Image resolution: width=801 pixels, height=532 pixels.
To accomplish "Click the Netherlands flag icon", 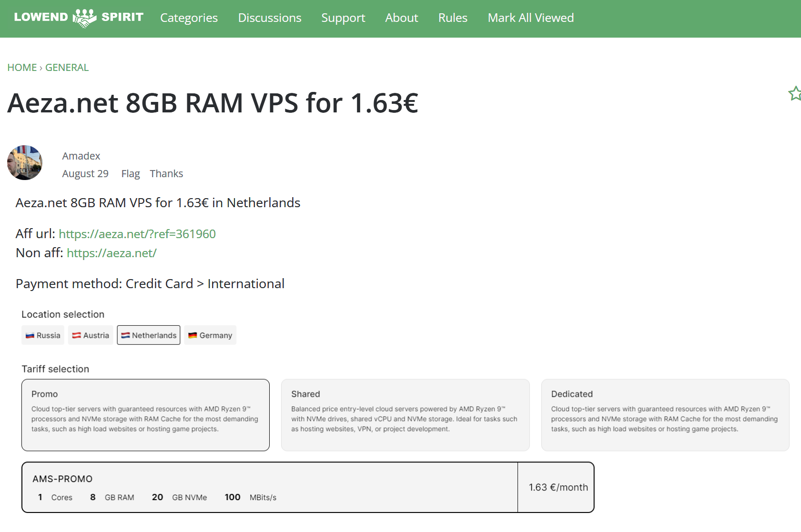I will click(125, 335).
